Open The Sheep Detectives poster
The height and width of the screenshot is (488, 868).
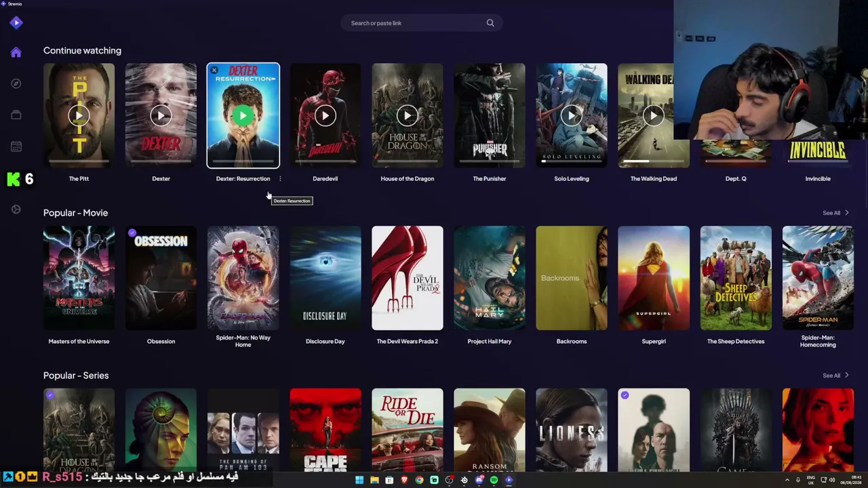coord(735,278)
